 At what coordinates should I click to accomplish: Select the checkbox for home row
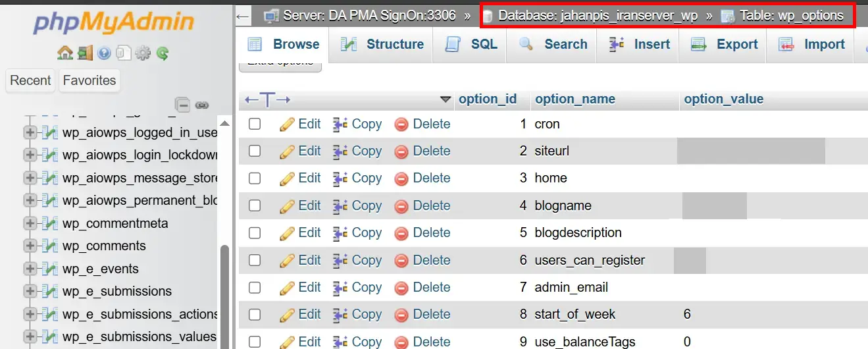tap(255, 178)
